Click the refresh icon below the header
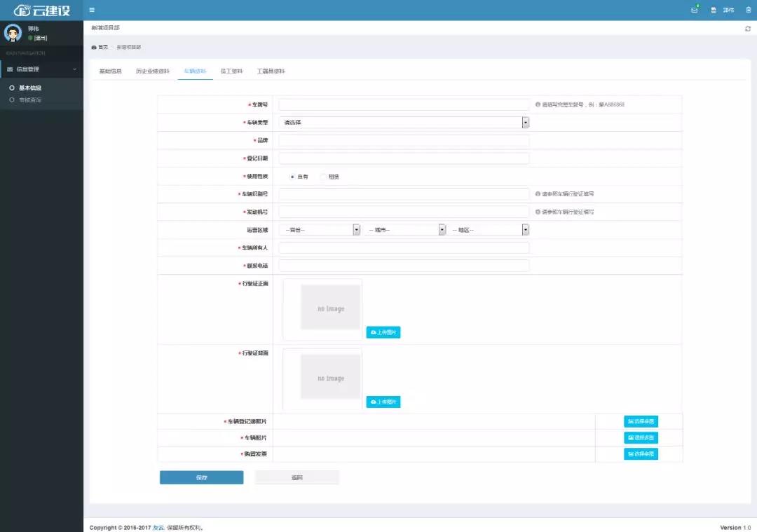Image resolution: width=757 pixels, height=532 pixels. (x=747, y=29)
